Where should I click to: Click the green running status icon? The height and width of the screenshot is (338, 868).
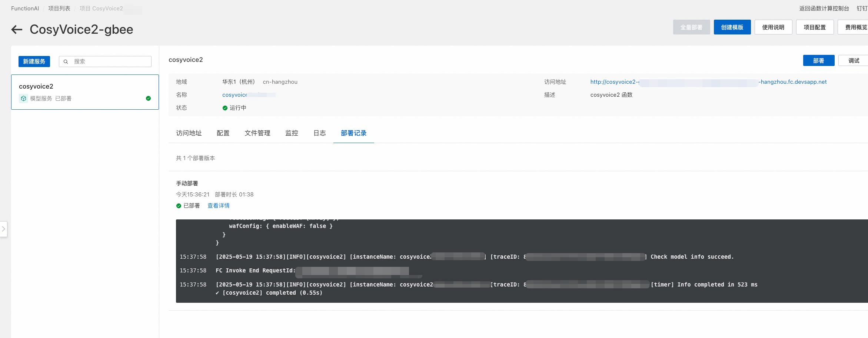pos(225,108)
